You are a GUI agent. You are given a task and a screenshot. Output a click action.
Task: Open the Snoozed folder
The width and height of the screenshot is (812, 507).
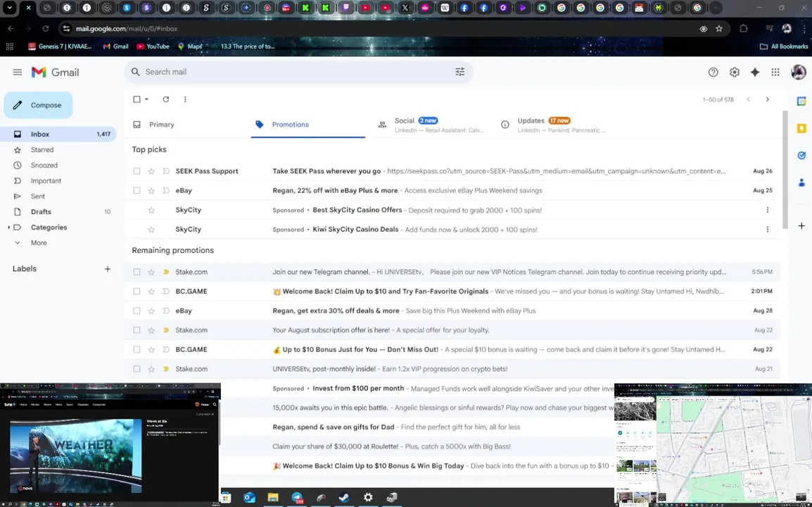pos(44,165)
